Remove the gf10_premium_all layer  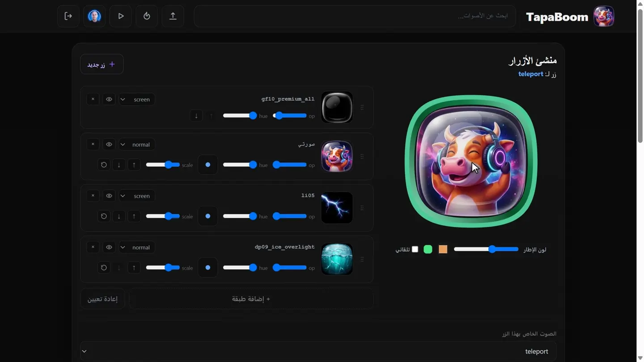click(x=93, y=99)
